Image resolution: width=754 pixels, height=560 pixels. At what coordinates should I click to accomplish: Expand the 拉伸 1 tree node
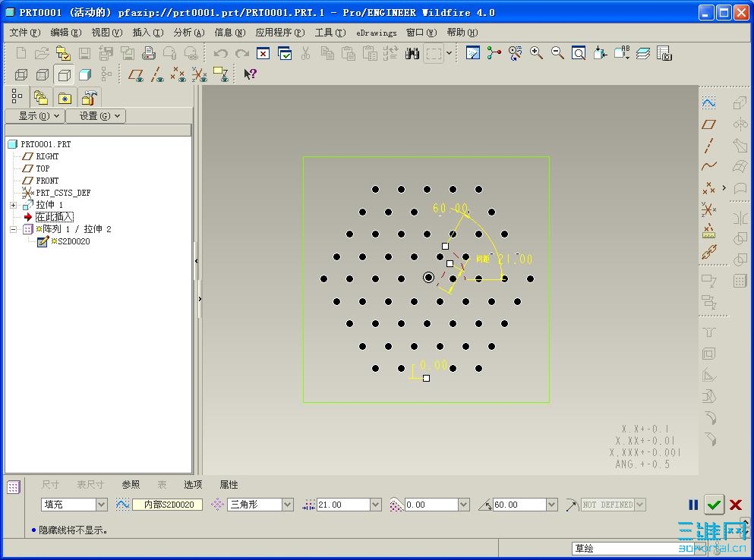[14, 205]
